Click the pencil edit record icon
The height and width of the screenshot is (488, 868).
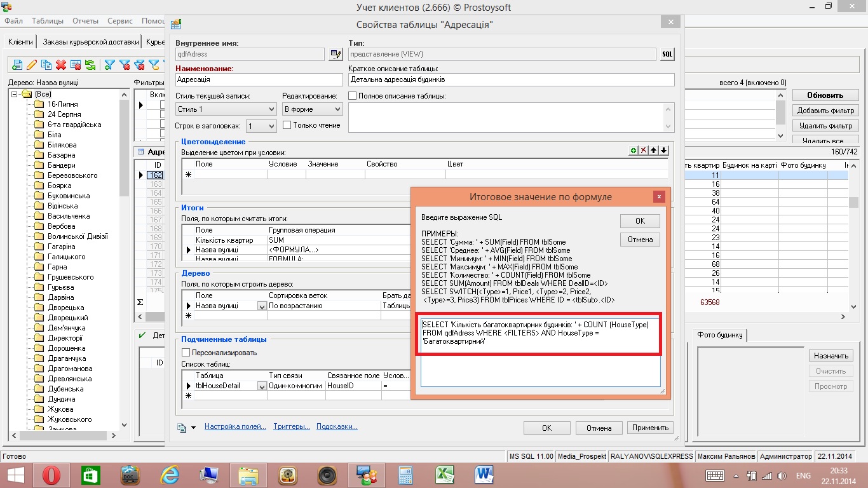pyautogui.click(x=31, y=64)
